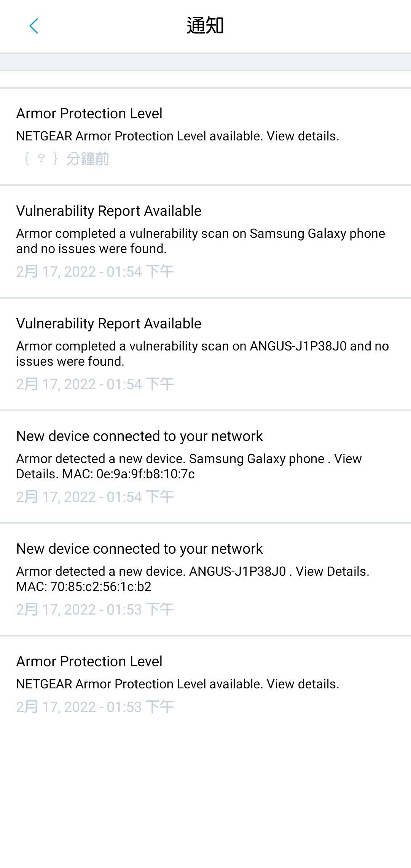Viewport: 411px width, 868px height.
Task: Open the bottom Armor Protection Level title
Action: [x=89, y=661]
